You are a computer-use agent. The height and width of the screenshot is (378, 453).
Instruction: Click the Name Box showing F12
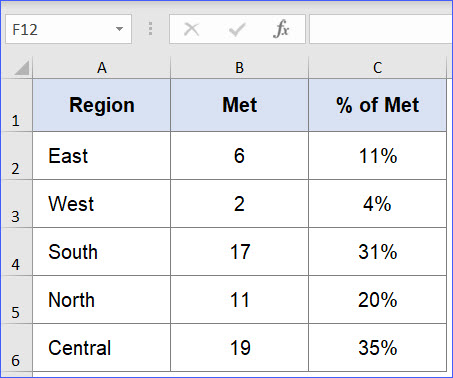[x=68, y=29]
